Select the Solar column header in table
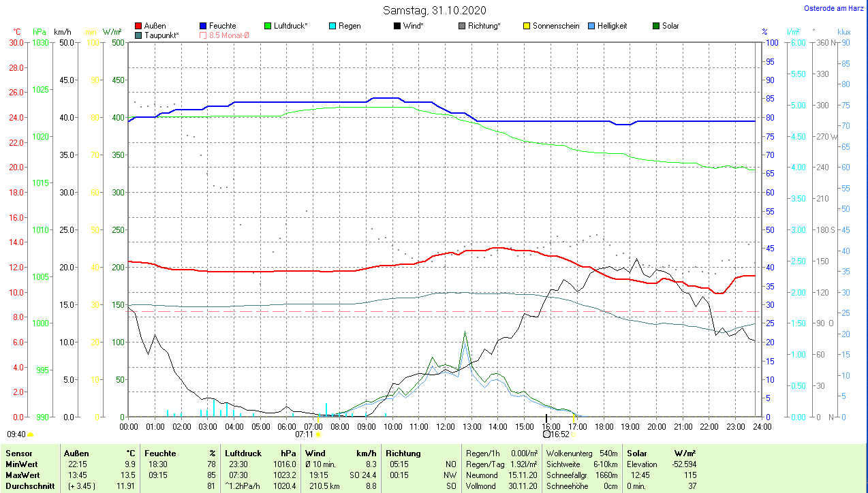The image size is (868, 493). pos(636,453)
